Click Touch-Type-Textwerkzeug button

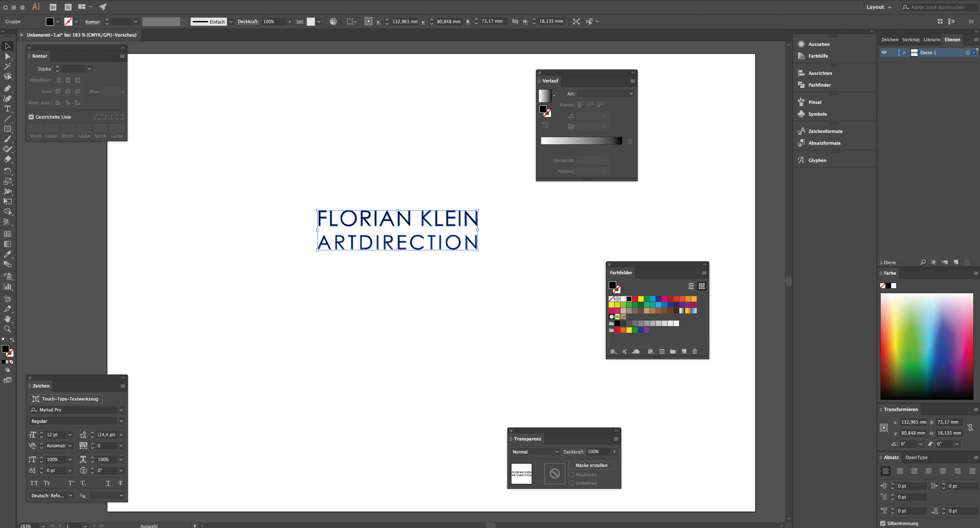[66, 399]
